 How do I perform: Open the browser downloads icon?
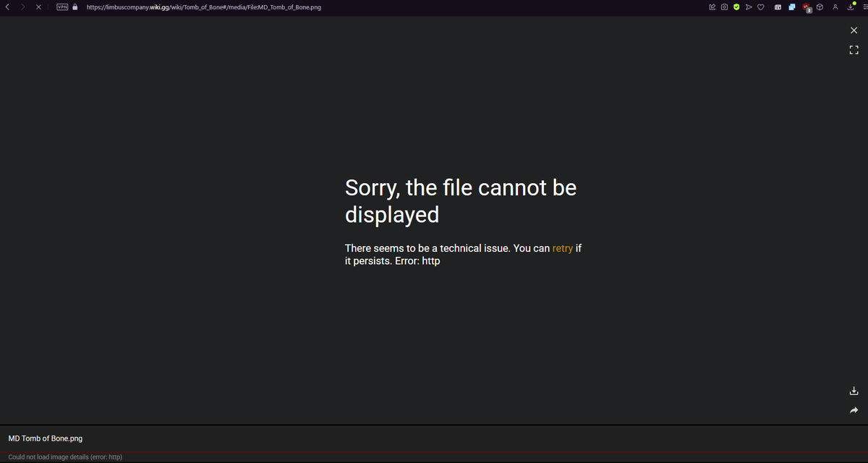pyautogui.click(x=851, y=7)
